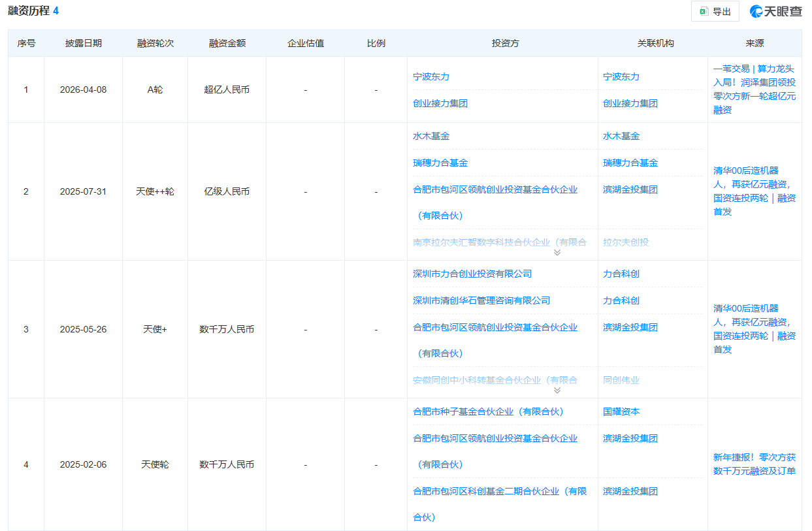Image resolution: width=812 pixels, height=531 pixels.
Task: Select the 超亿人民币 amount cell
Action: 227,89
